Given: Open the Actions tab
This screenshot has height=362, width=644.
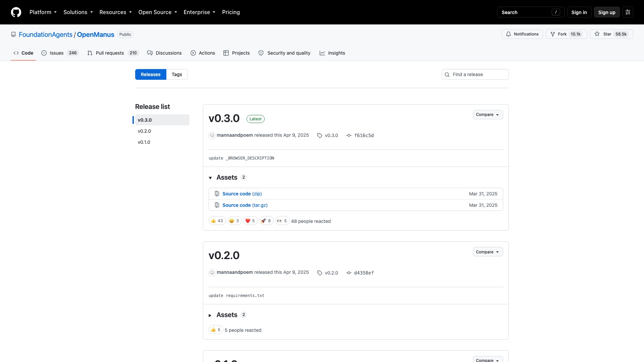Looking at the screenshot, I should click(203, 53).
